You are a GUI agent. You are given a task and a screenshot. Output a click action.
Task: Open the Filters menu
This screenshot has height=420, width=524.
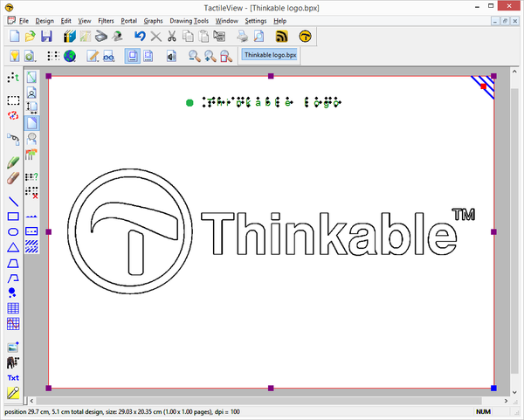(x=106, y=21)
